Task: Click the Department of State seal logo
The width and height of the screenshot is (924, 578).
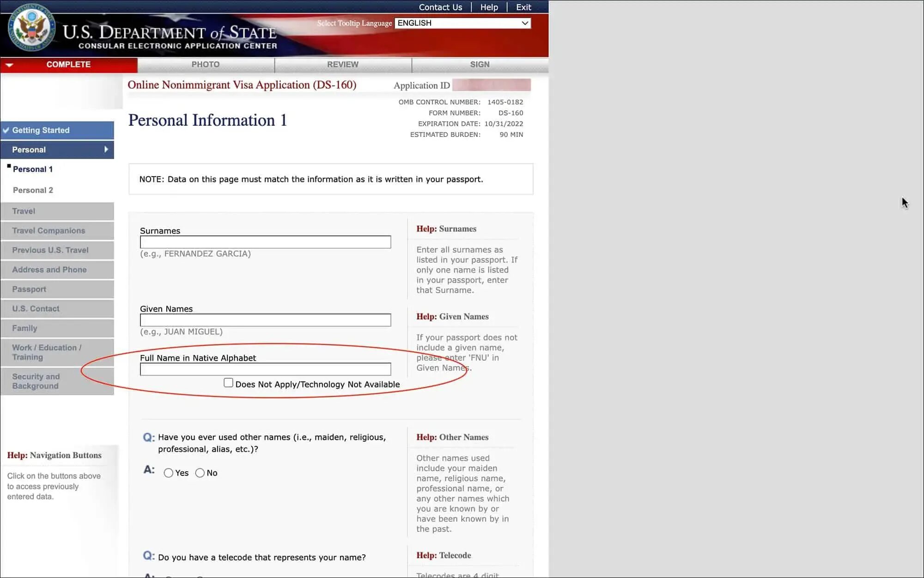Action: [x=31, y=29]
